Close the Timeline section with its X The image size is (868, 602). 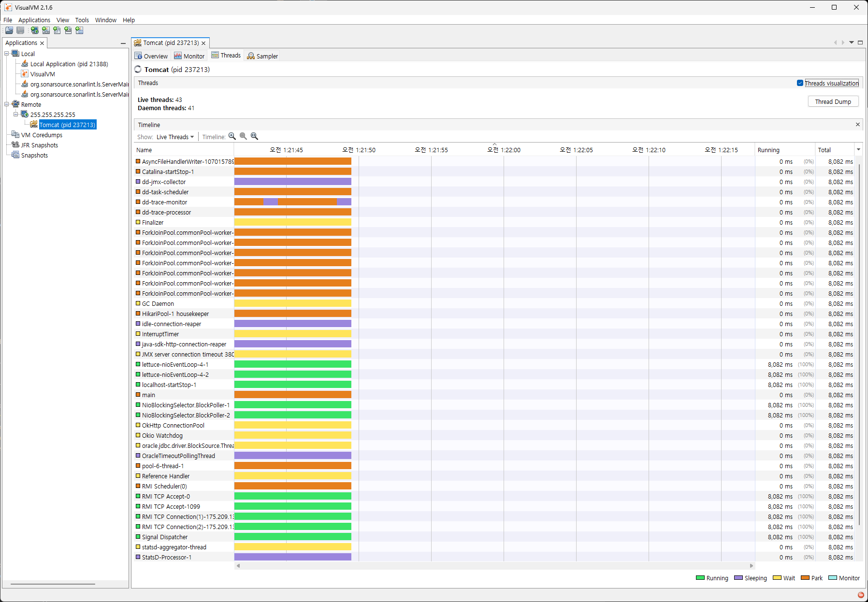[858, 125]
